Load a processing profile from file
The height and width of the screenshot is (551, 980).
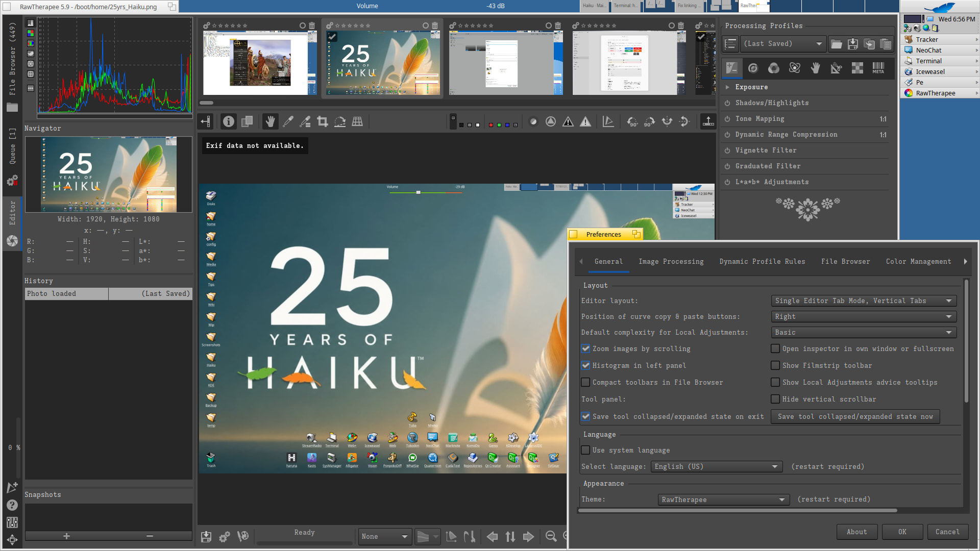coord(836,44)
